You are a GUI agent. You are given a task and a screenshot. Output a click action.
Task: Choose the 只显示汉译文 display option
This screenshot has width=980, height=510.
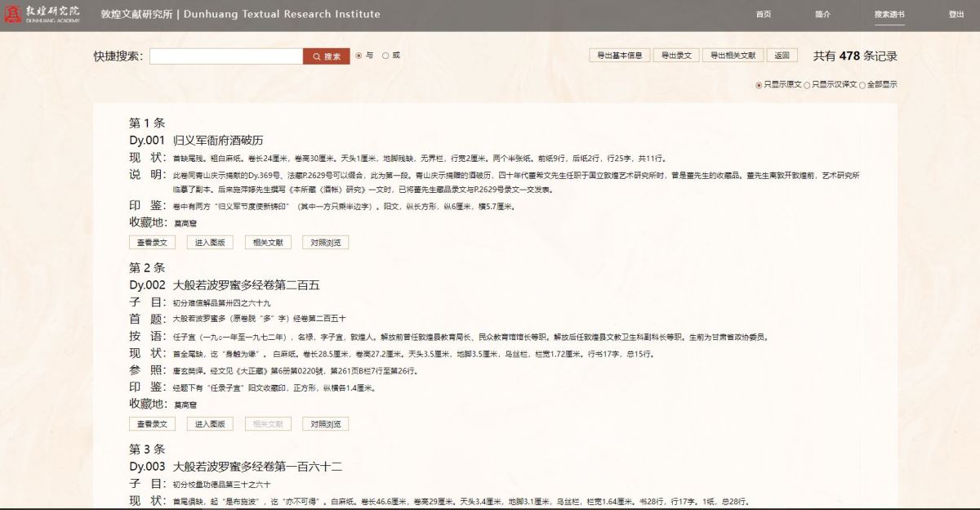pyautogui.click(x=808, y=85)
